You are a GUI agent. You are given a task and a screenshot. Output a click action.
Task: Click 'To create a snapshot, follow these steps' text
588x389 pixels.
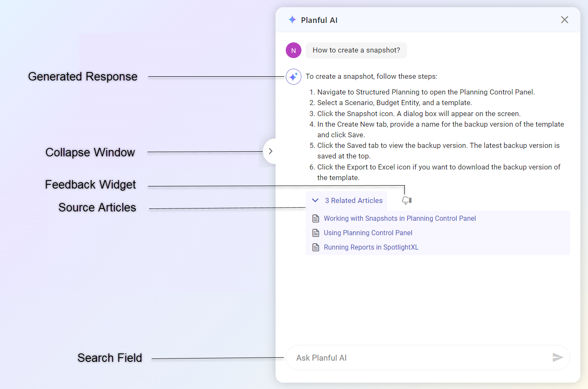click(x=371, y=76)
